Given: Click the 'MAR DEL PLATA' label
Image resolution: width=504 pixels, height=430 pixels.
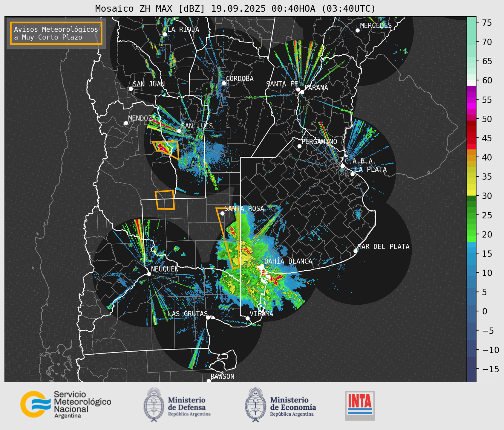Looking at the screenshot, I should pyautogui.click(x=384, y=247).
